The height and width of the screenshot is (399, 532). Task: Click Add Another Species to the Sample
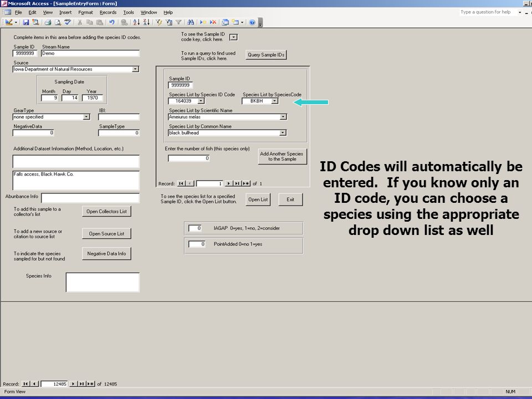click(282, 156)
